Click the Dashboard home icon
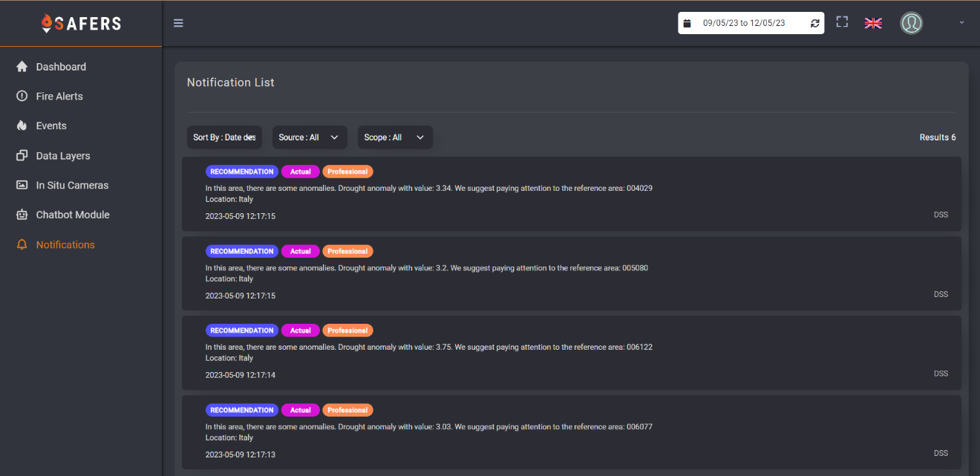 coord(22,67)
